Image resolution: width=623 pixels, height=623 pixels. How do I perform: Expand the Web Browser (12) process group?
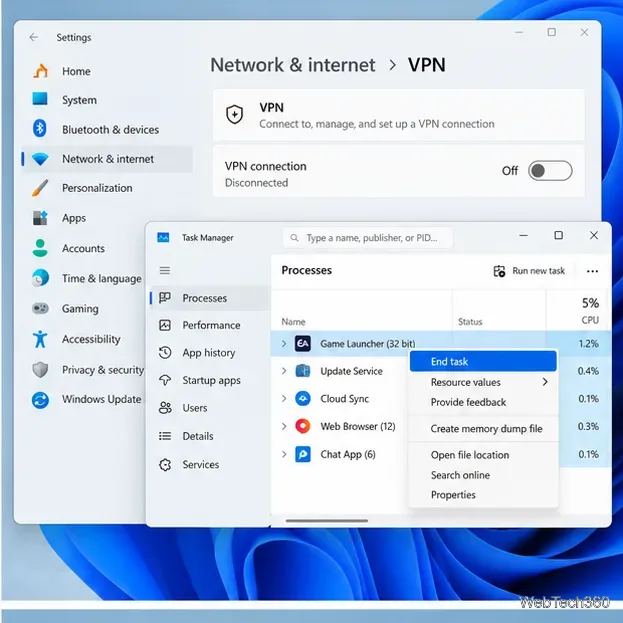284,426
